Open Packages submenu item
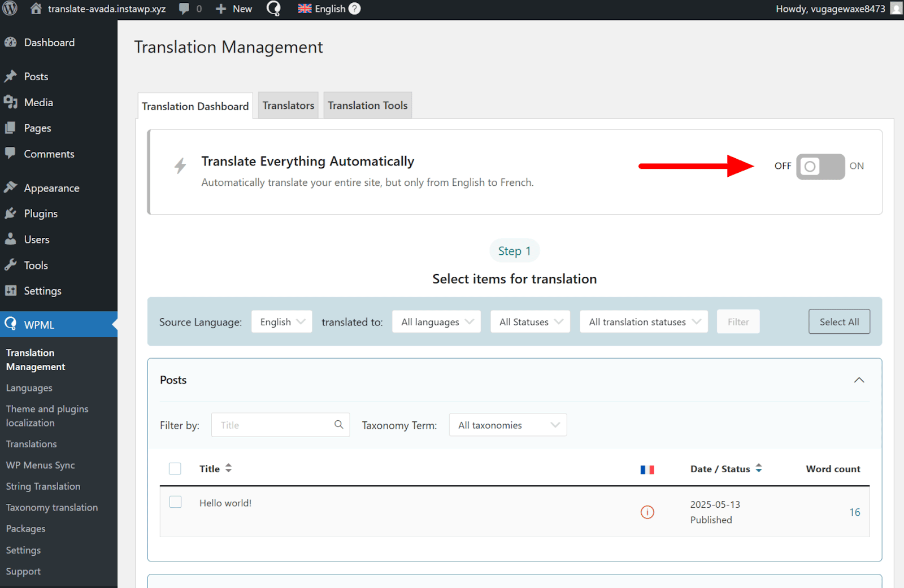 click(26, 529)
